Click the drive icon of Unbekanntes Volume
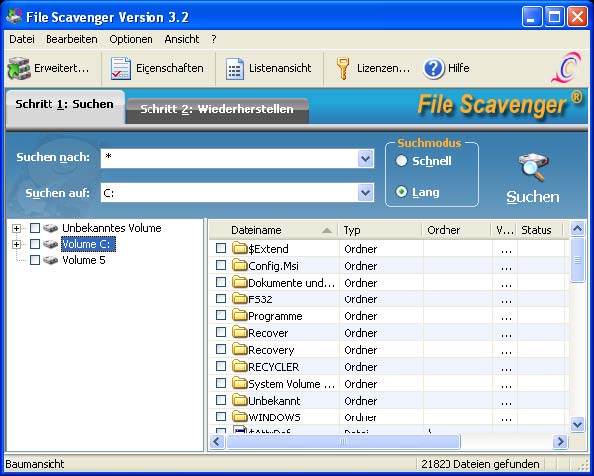 (x=50, y=228)
